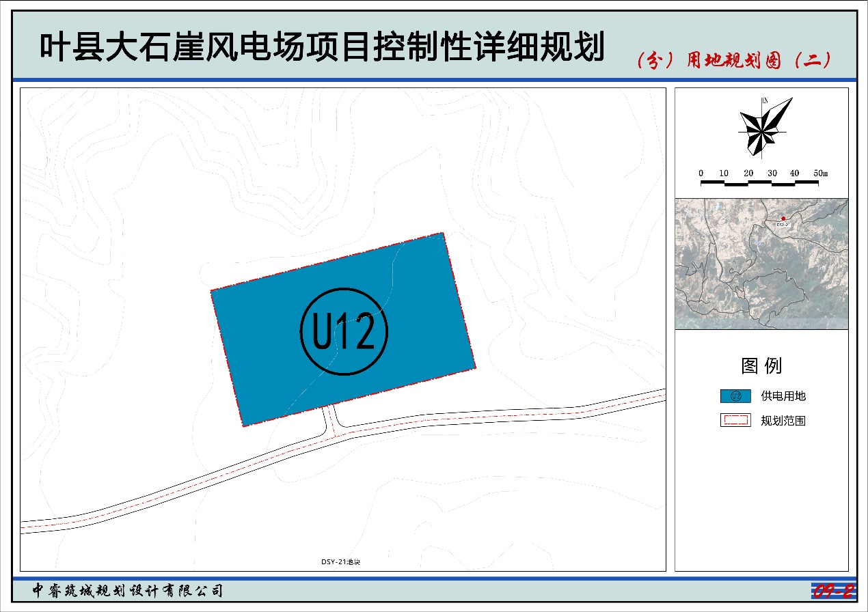Select the red dashed 规划范围 legend symbol

[735, 421]
